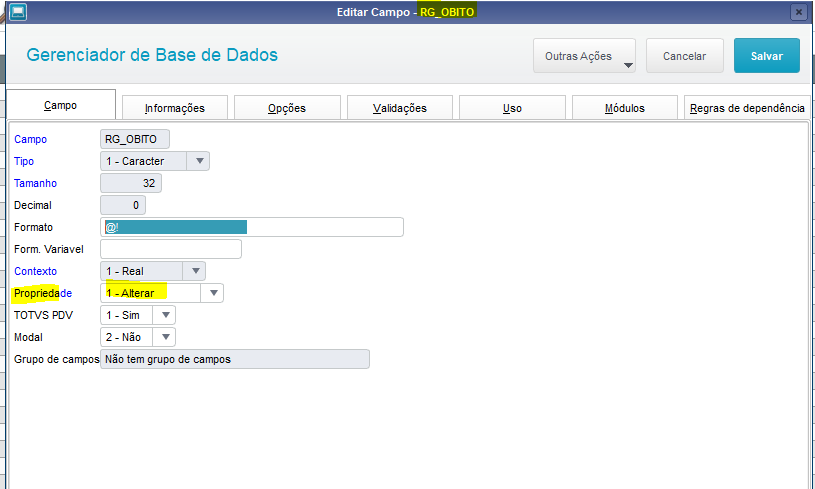Open the Outras Ações menu
Screen dimensions: 815x489
coord(584,56)
